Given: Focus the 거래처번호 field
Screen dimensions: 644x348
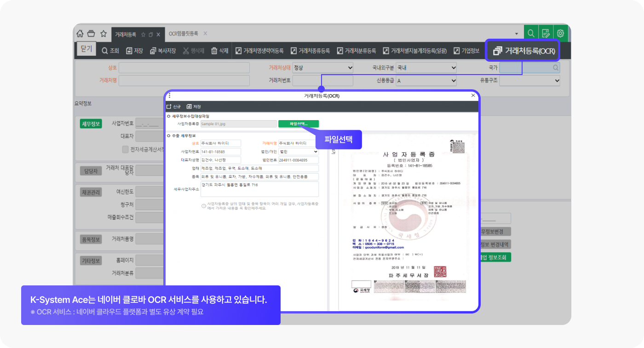Looking at the screenshot, I should click(322, 81).
